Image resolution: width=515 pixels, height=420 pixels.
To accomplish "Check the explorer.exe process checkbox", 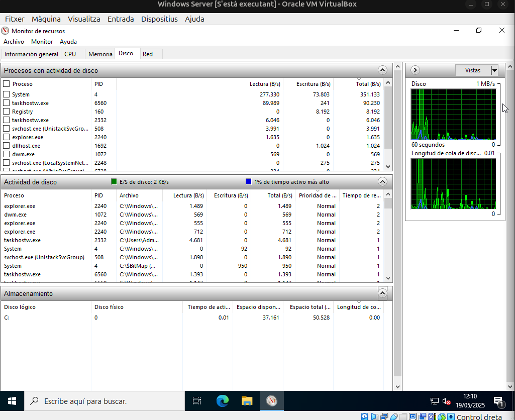I will click(x=7, y=137).
